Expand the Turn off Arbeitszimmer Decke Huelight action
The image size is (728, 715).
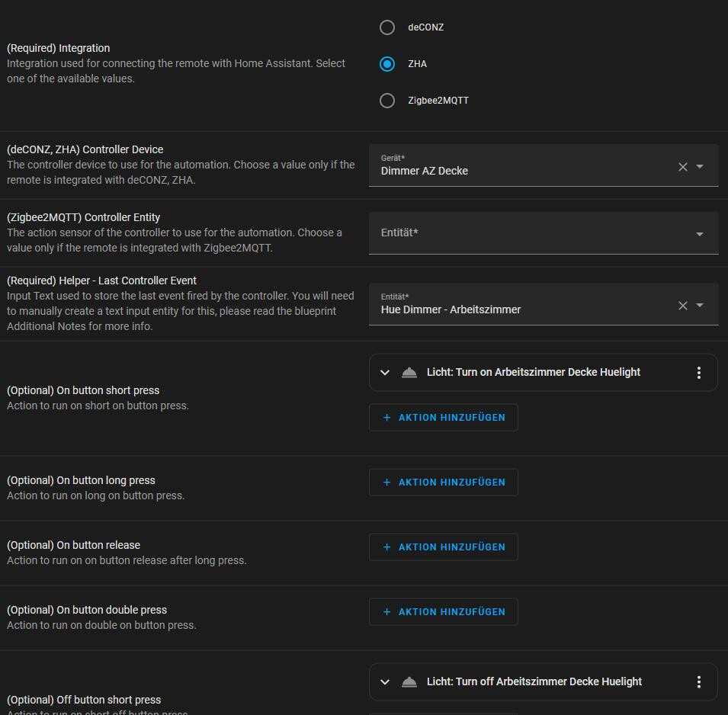point(385,682)
